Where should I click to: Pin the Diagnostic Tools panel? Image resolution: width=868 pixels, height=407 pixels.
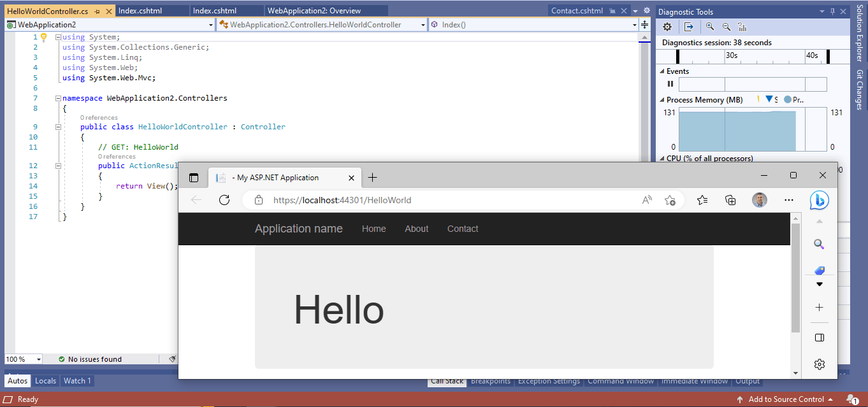(x=832, y=11)
